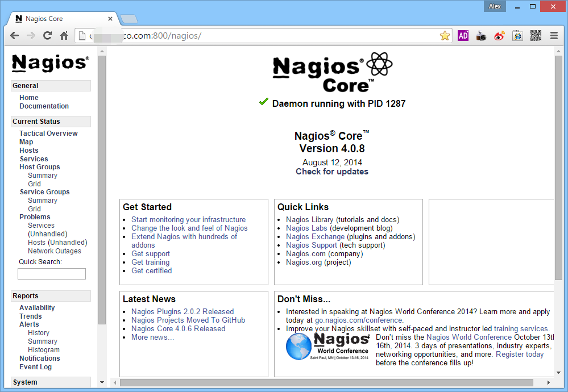Open Grid under Service Groups
568x392 pixels.
coord(35,208)
